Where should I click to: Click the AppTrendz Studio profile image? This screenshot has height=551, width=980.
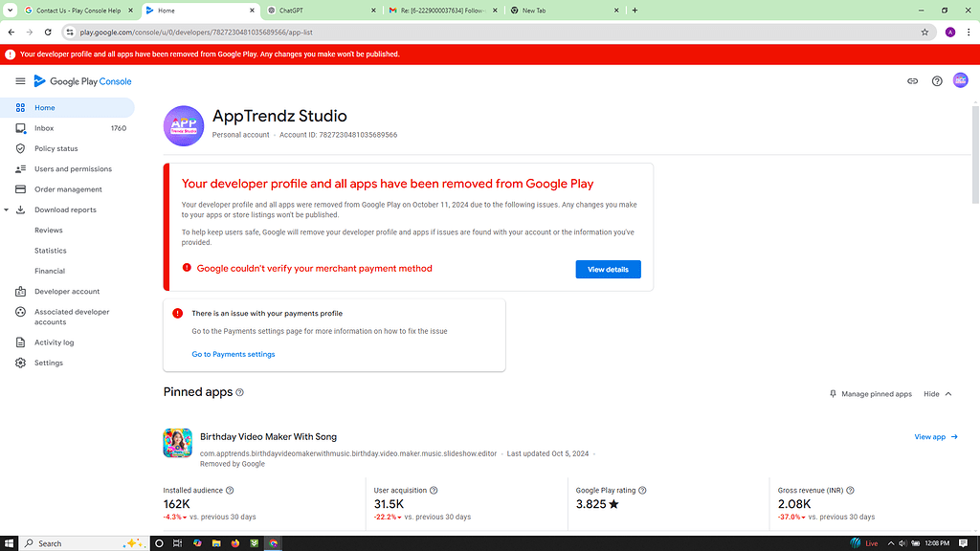pos(184,125)
